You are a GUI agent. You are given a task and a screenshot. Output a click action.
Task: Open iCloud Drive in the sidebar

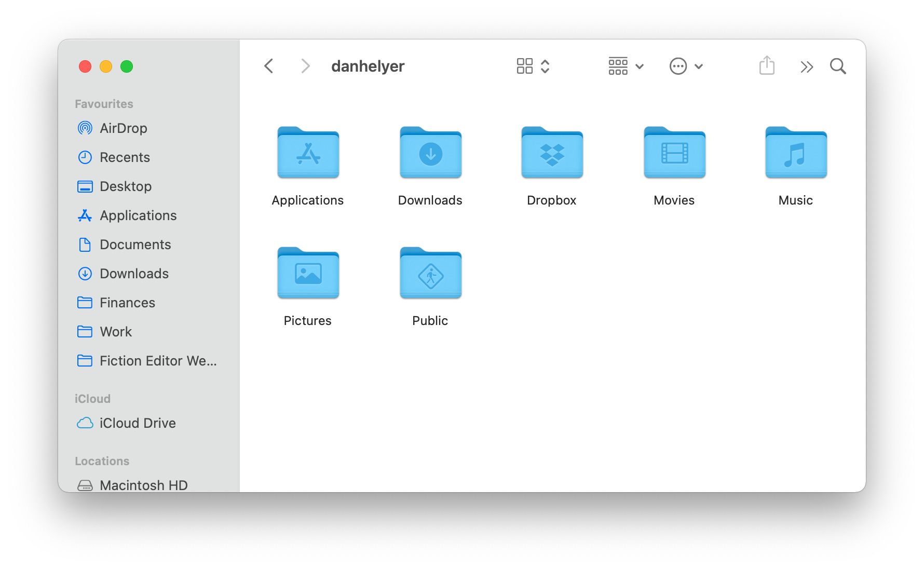click(137, 423)
